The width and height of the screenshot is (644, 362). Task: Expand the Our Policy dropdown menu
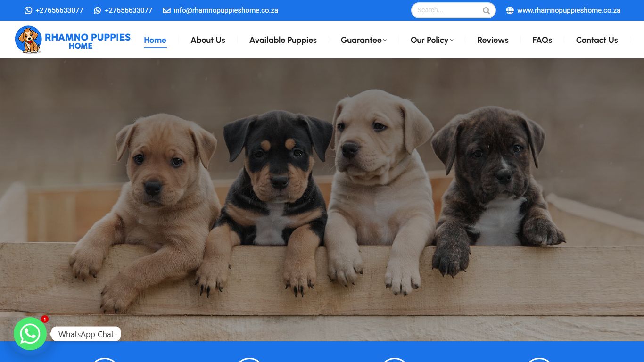coord(429,40)
